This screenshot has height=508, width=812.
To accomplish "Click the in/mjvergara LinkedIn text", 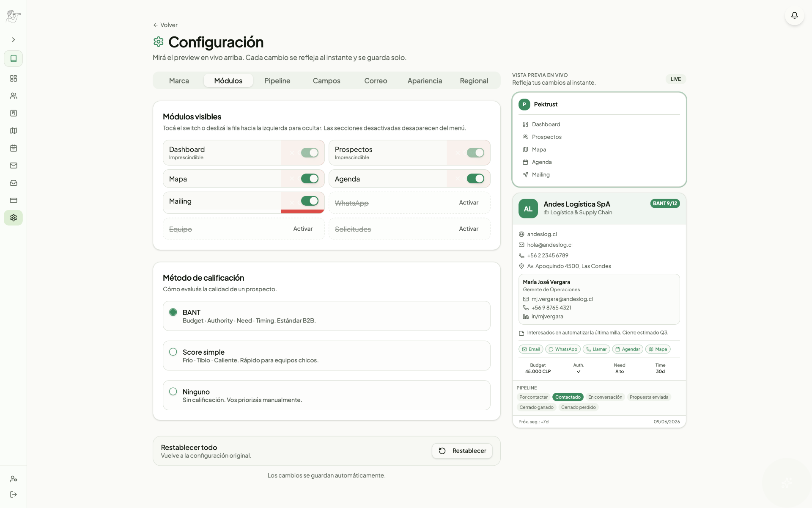I will [547, 317].
